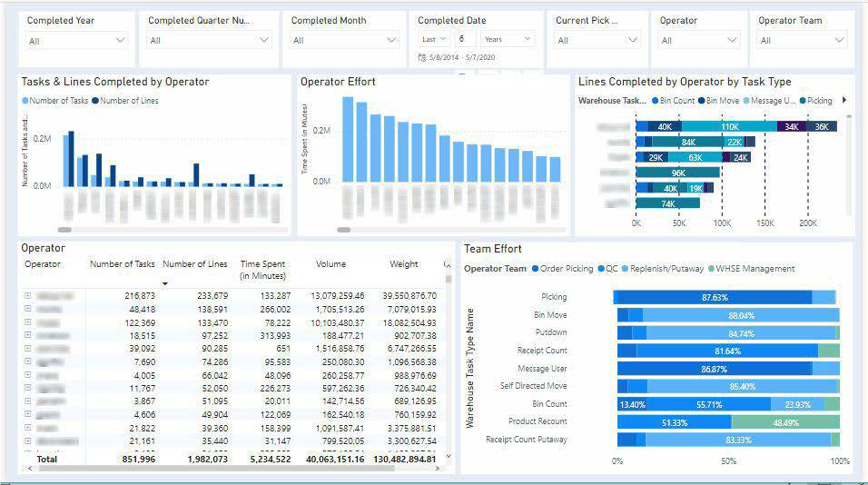The image size is (868, 485).
Task: Open the Current Pick filter dropdown
Action: click(597, 40)
